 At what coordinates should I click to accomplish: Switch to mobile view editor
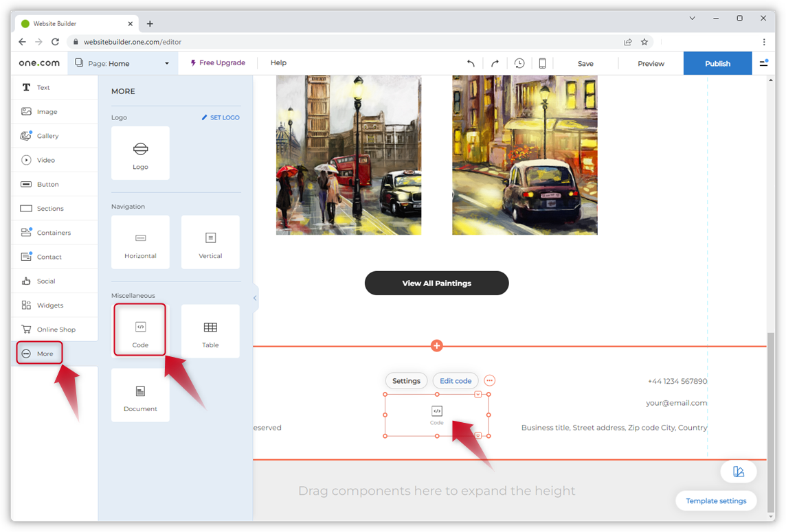[x=542, y=64]
